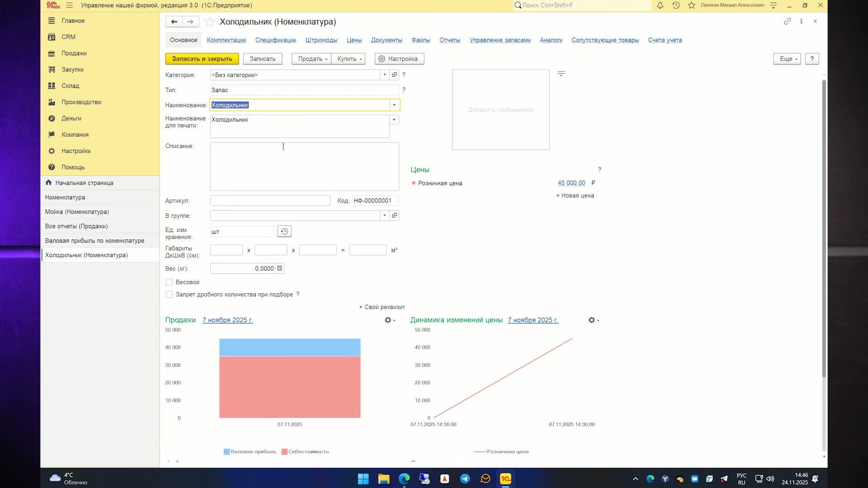Click Записать и закрыть button
Viewport: 868px width, 488px height.
[202, 59]
